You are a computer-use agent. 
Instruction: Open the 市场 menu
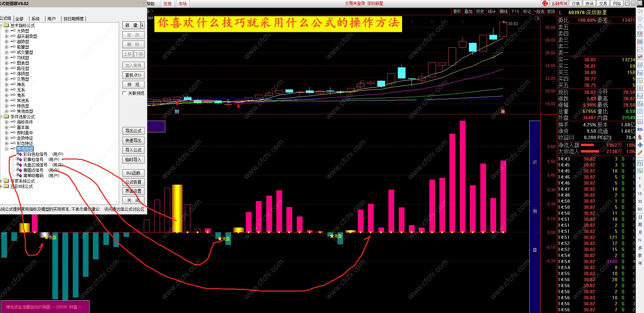click(x=182, y=4)
